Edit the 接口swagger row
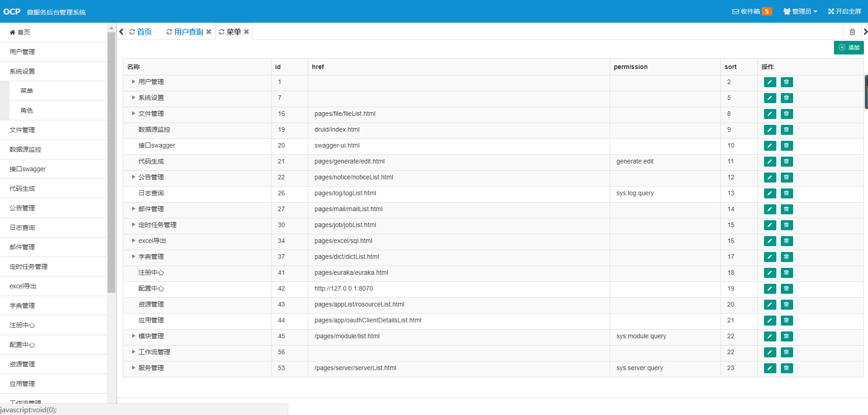Screen dimensions: 868x415 tap(770, 146)
